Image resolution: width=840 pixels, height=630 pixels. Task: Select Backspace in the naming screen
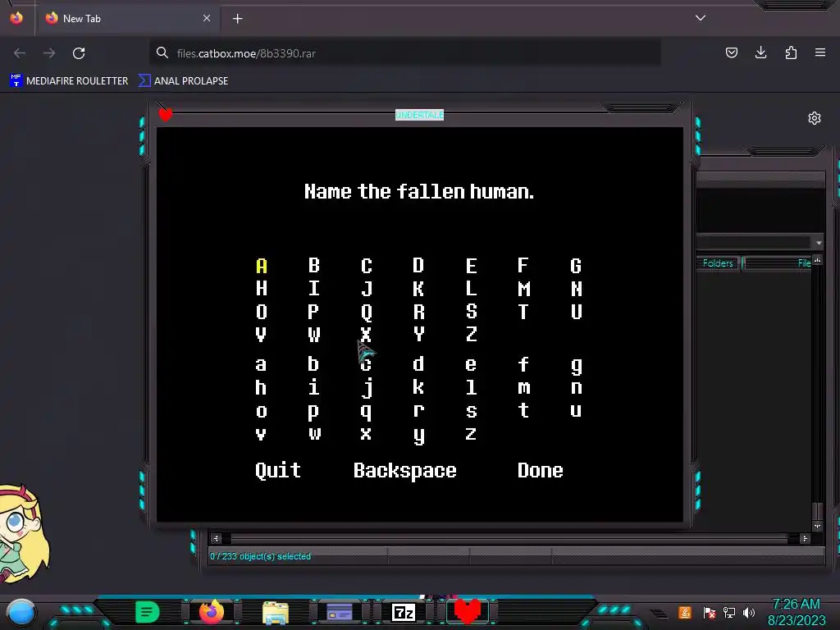(405, 470)
